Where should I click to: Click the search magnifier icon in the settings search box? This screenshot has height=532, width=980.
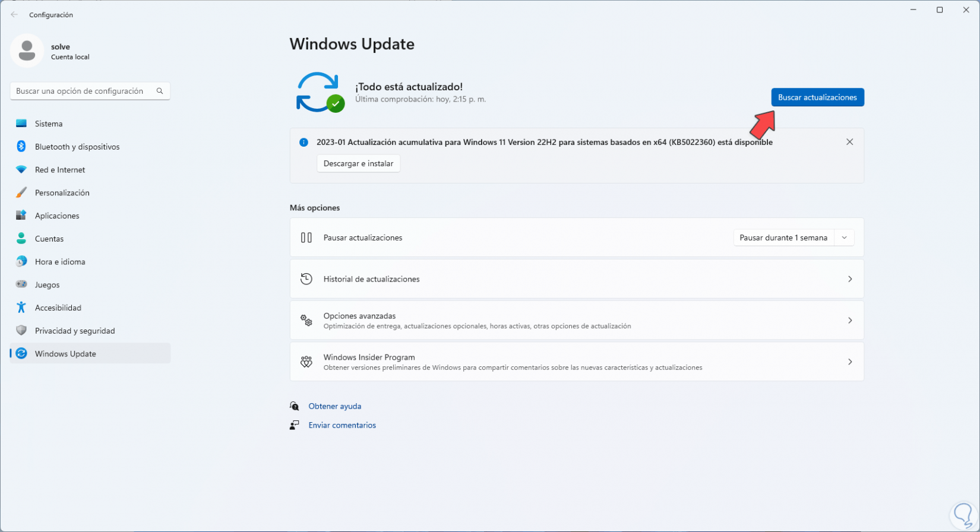[x=160, y=91]
